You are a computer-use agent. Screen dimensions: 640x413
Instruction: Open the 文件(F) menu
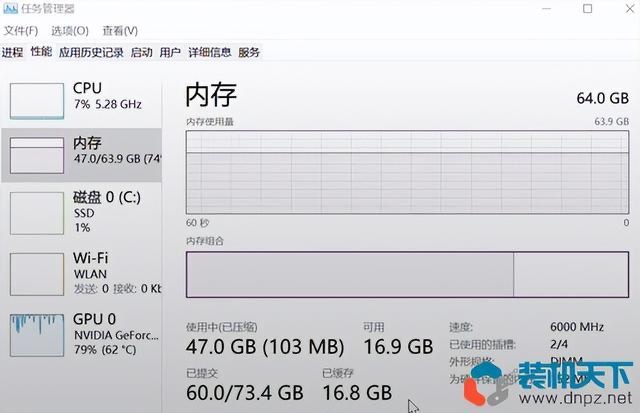(x=20, y=31)
